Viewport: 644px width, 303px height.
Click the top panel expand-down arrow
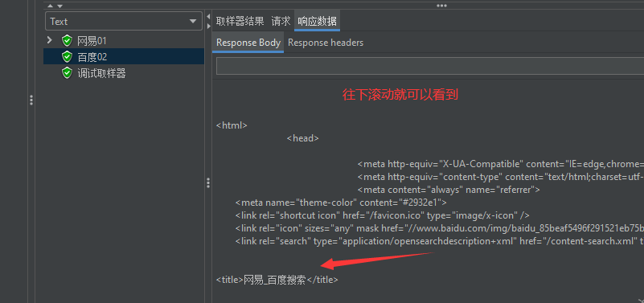click(x=60, y=6)
